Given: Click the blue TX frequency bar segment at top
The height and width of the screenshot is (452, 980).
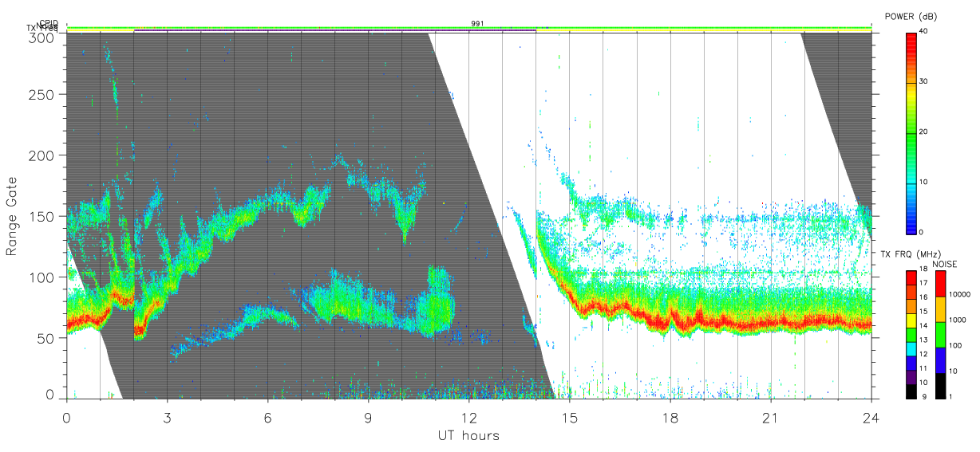Looking at the screenshot, I should (x=334, y=30).
